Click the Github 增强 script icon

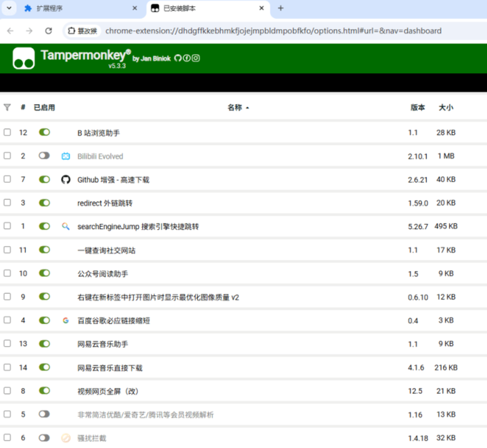tap(66, 179)
